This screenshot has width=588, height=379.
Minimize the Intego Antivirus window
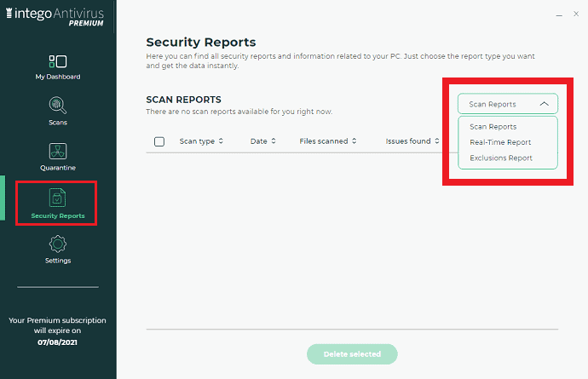(559, 14)
